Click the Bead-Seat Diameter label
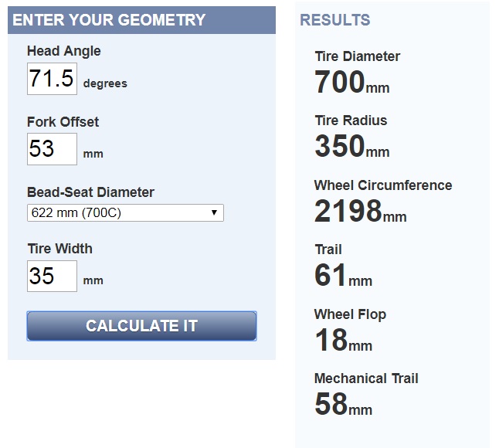499x448 pixels. click(x=90, y=192)
